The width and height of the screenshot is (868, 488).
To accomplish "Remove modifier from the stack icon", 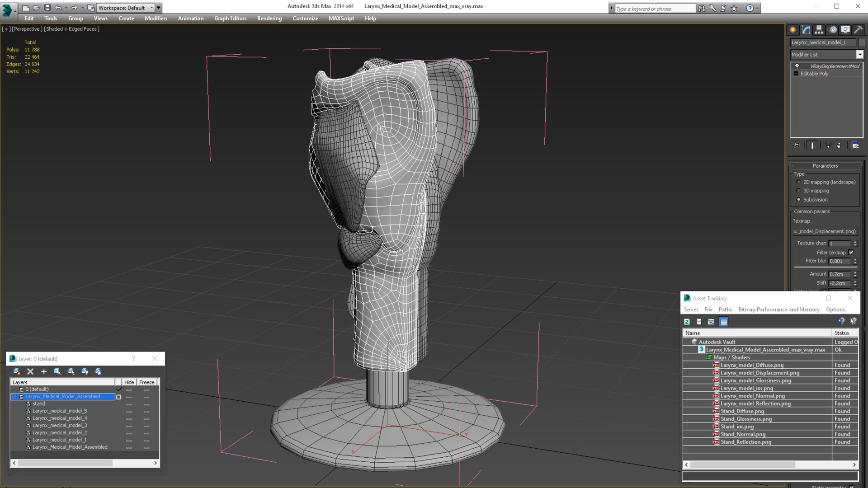I will pos(839,145).
